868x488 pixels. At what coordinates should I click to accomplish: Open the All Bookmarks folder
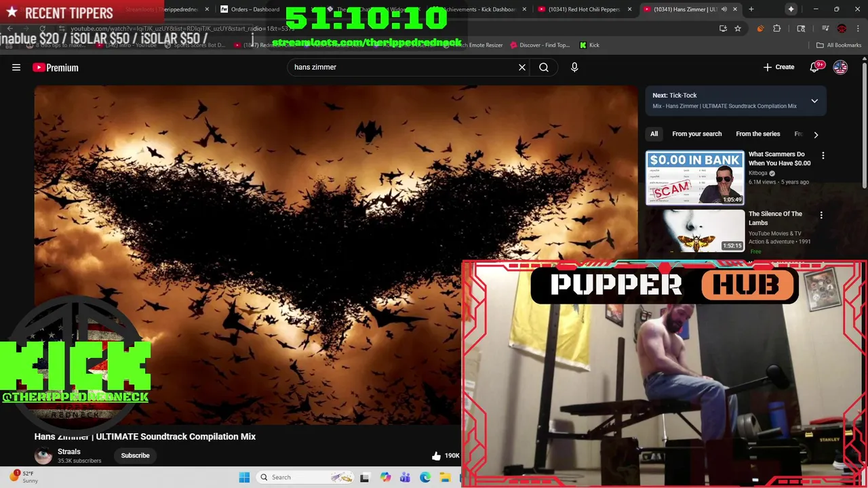(x=839, y=45)
